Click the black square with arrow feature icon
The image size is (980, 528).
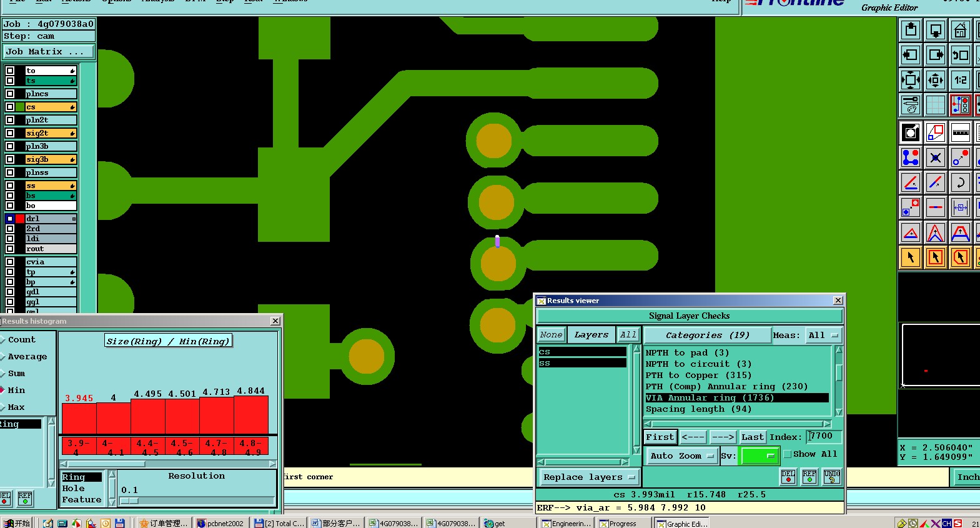[x=911, y=132]
